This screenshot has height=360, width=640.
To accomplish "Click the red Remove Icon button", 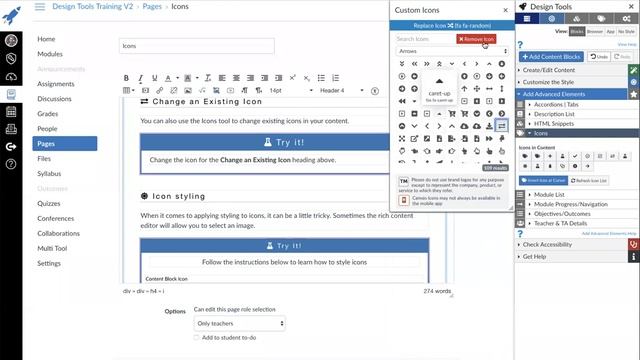I will (x=476, y=39).
